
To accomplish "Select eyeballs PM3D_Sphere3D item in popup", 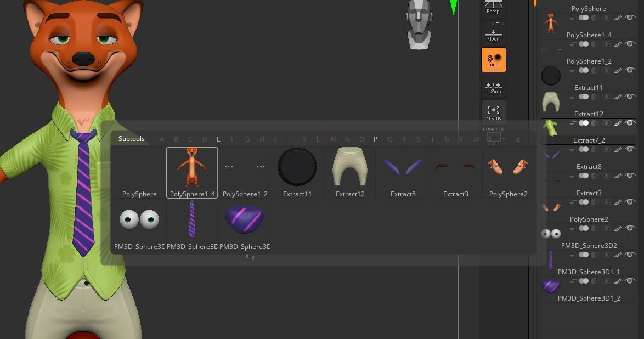I will [139, 225].
